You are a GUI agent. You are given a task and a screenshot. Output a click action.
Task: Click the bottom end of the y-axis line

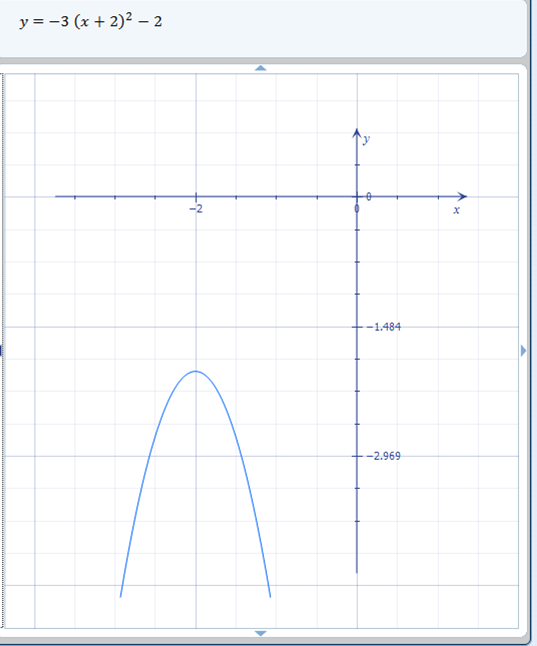357,572
